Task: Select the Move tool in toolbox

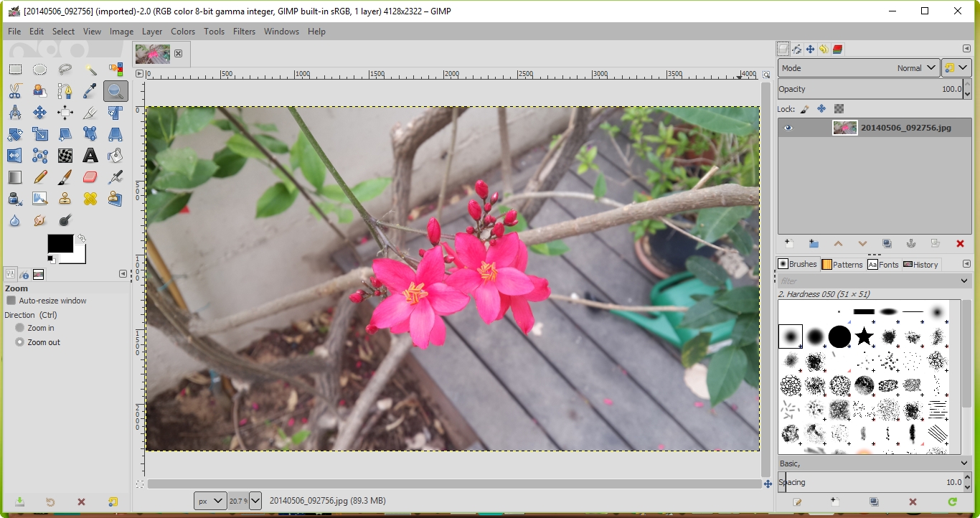Action: point(40,113)
